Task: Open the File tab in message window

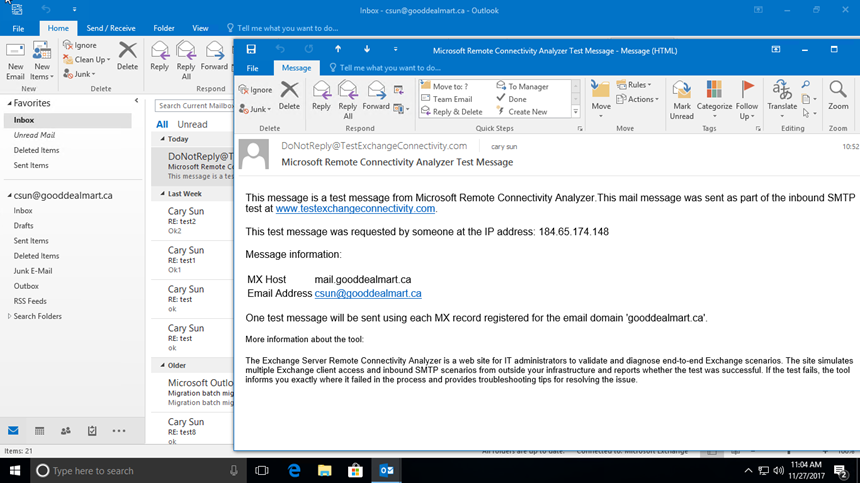Action: (x=253, y=68)
